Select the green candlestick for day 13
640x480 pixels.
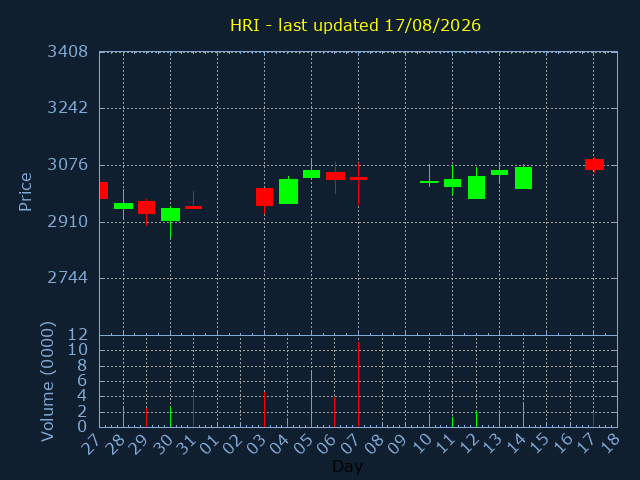[500, 173]
